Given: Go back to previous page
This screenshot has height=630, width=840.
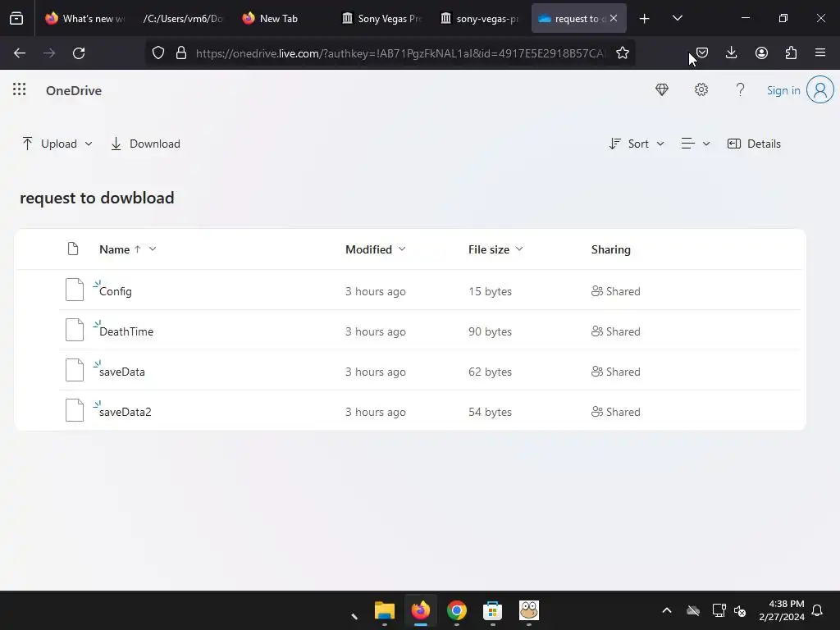Looking at the screenshot, I should coord(20,53).
